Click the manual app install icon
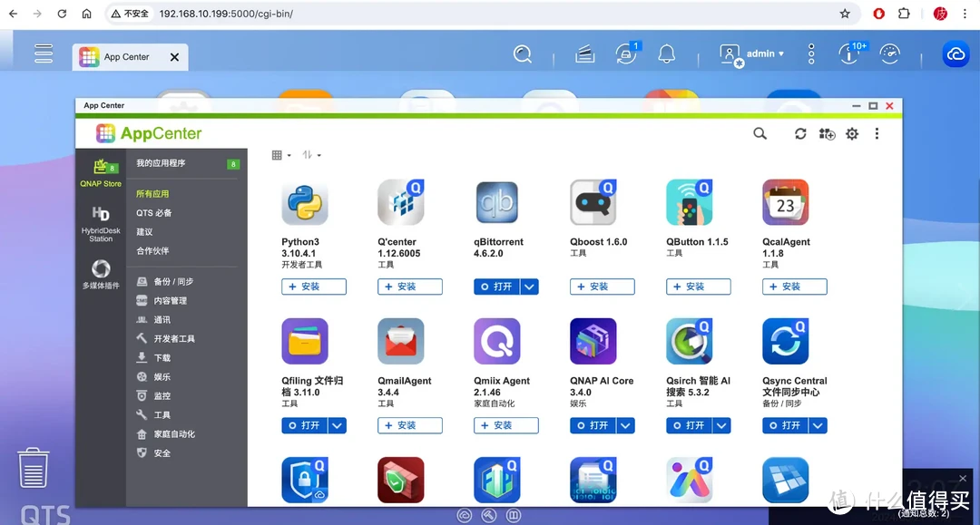Screen dimensions: 980x525 [x=827, y=133]
